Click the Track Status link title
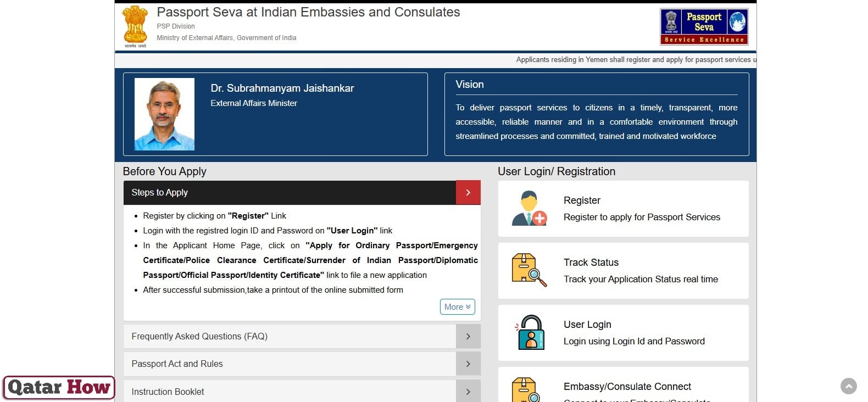 pyautogui.click(x=591, y=263)
